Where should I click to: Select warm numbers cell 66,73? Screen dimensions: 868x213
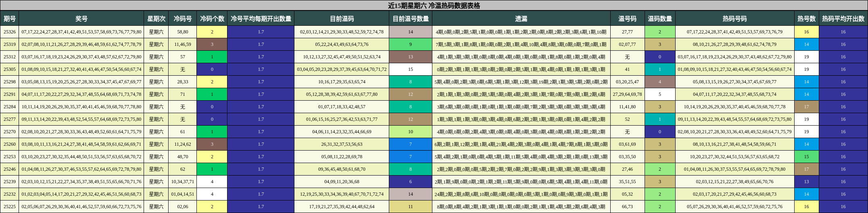click(x=627, y=207)
